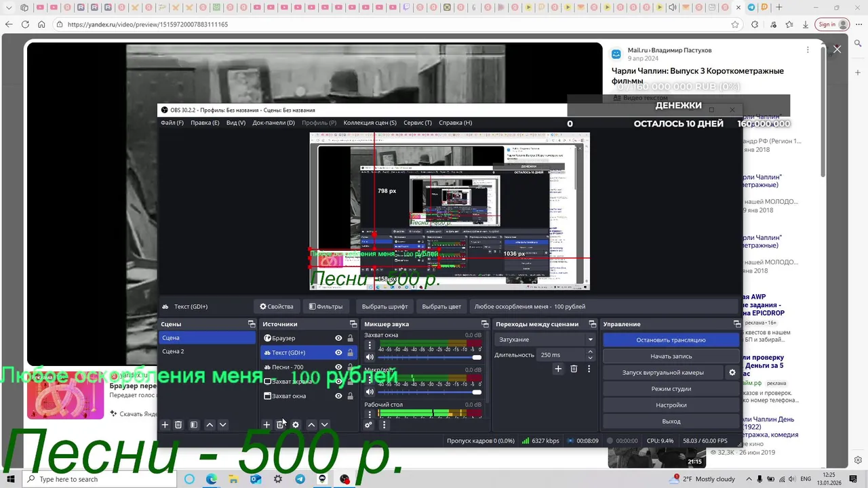Decrease transition duration with down arrow
This screenshot has width=868, height=488.
tap(590, 357)
